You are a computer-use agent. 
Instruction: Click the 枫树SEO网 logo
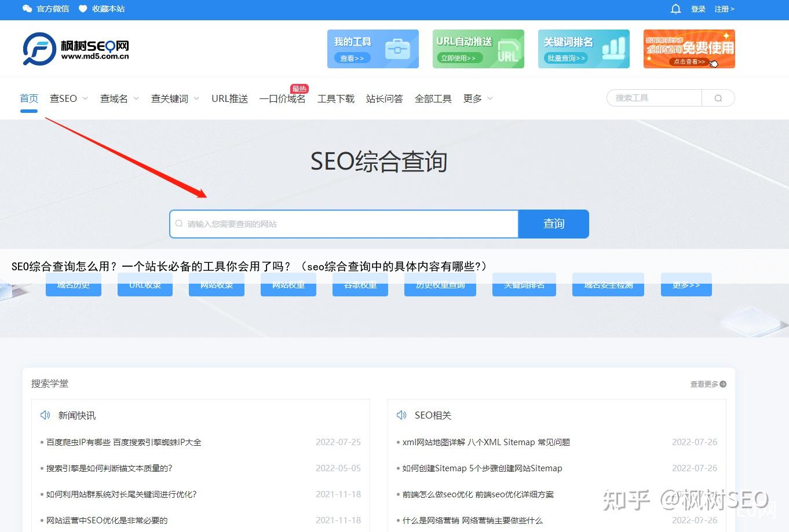[75, 49]
